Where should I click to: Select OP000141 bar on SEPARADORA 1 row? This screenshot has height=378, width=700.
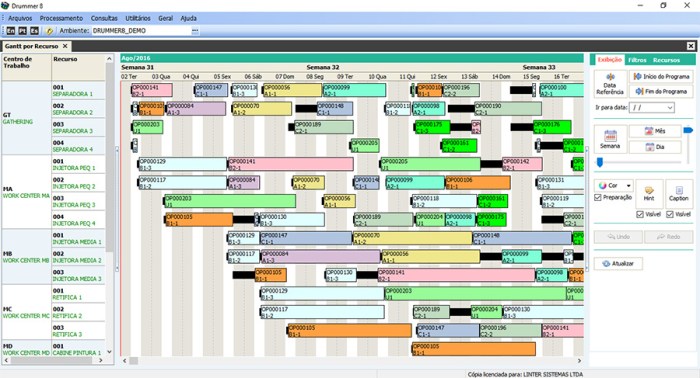pyautogui.click(x=152, y=90)
